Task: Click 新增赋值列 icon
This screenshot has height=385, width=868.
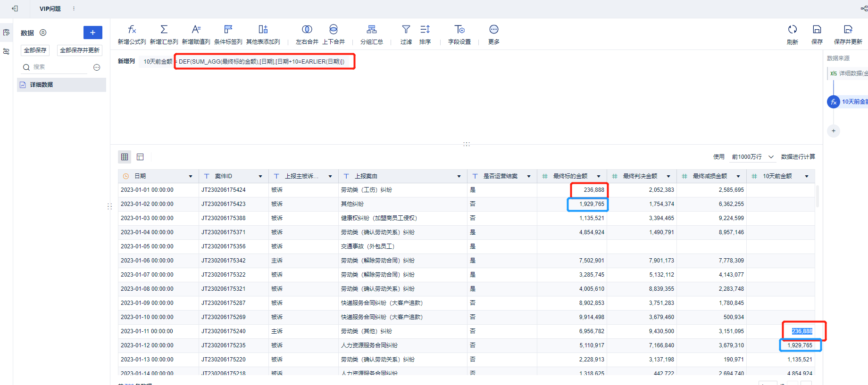Action: [x=196, y=29]
